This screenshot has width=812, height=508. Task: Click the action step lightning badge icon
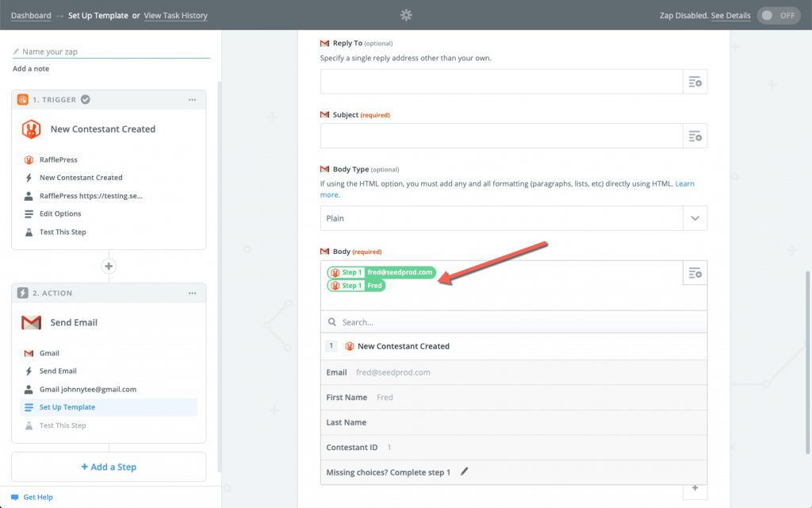point(23,293)
